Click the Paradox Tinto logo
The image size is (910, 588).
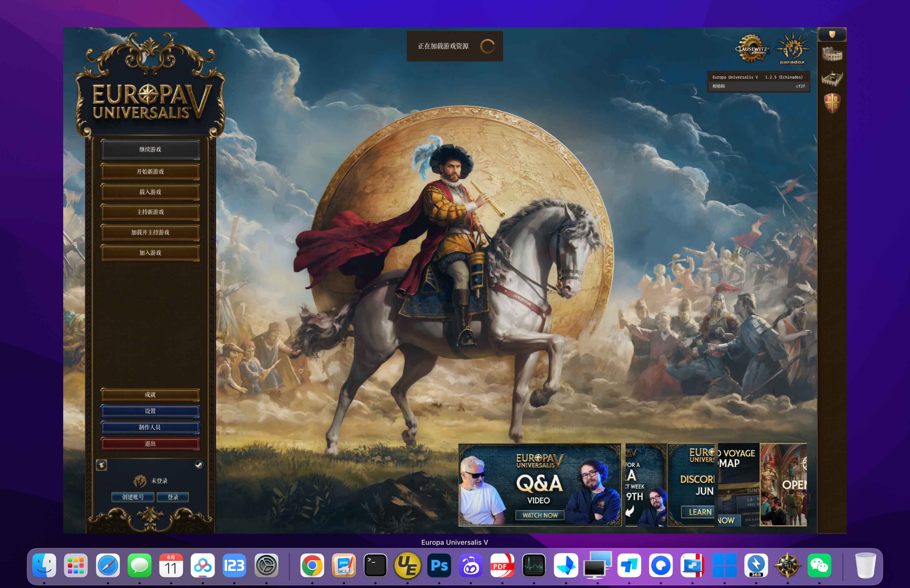pos(792,49)
